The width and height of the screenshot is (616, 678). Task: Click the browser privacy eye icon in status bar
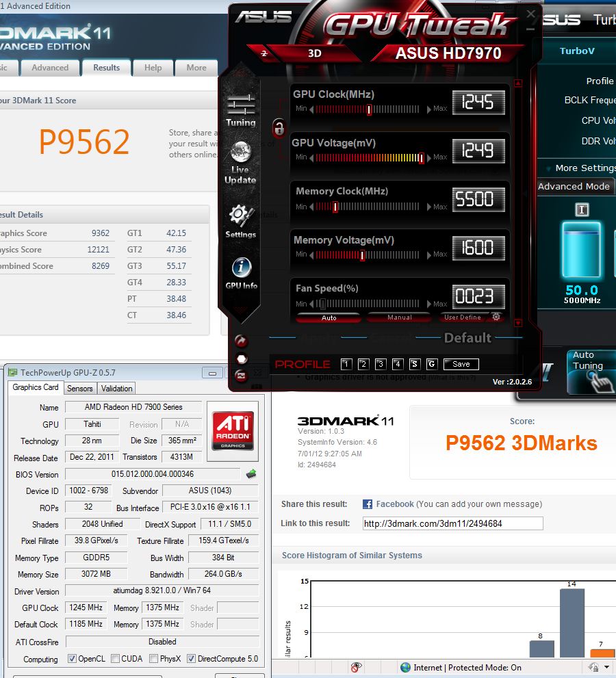(356, 668)
